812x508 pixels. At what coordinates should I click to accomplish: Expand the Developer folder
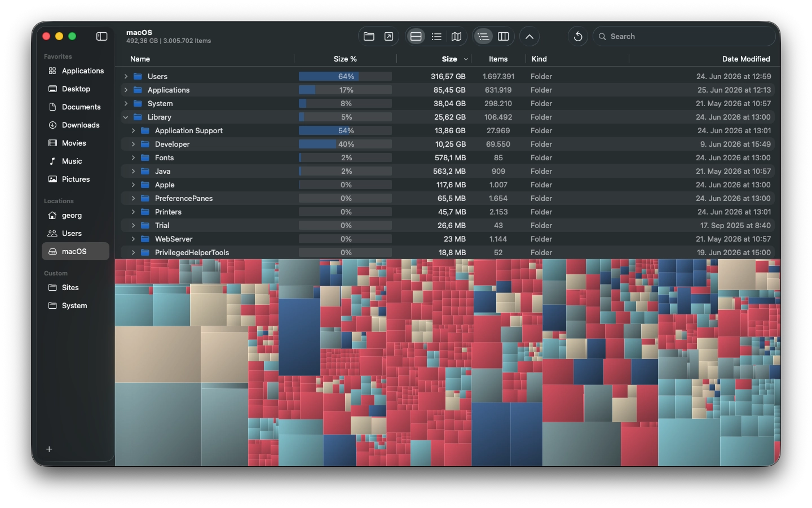[133, 144]
